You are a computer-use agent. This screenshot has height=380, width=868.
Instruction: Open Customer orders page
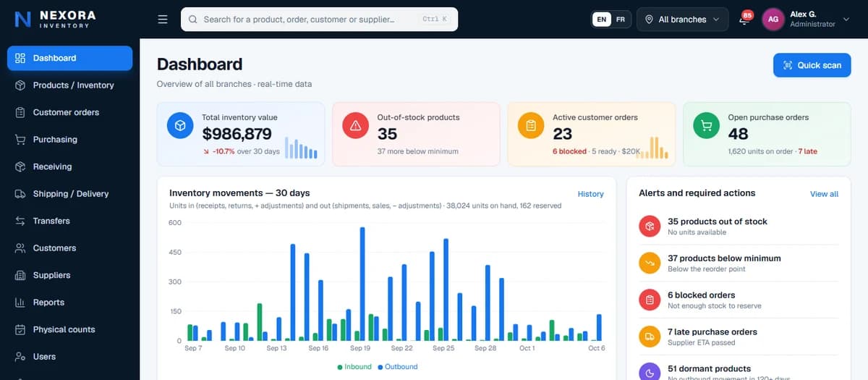coord(69,112)
